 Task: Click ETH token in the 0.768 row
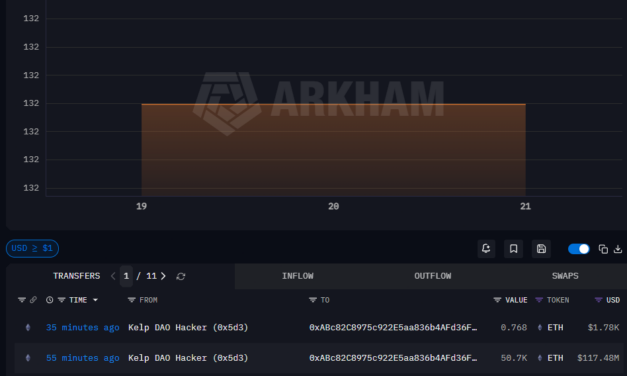click(x=551, y=328)
